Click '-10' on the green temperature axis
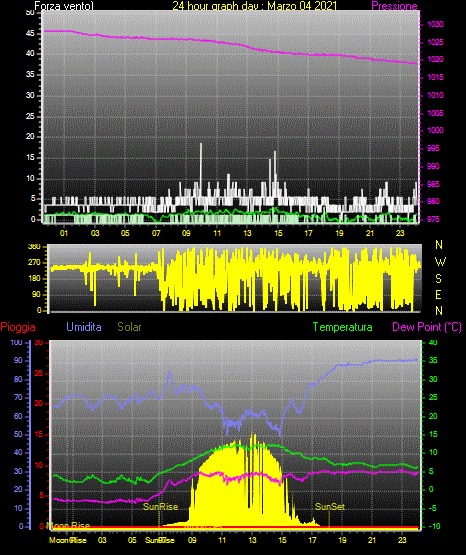The image size is (466, 555). tap(434, 526)
